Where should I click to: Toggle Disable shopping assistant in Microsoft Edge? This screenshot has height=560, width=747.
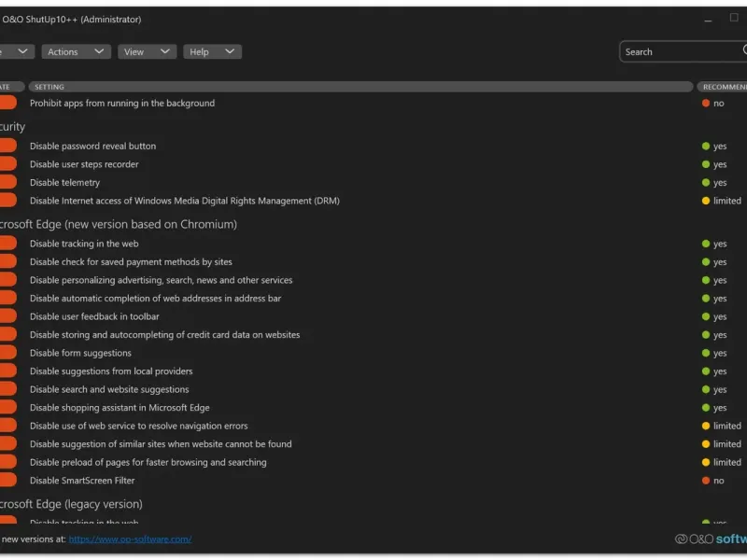pyautogui.click(x=8, y=407)
